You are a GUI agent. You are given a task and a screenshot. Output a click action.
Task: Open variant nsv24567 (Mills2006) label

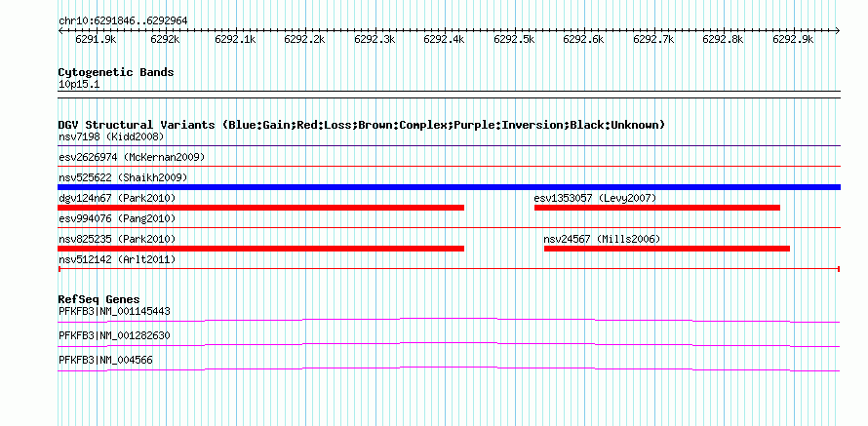coord(603,239)
